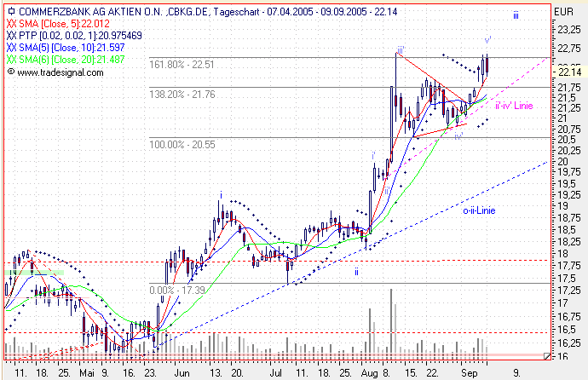The image size is (588, 380).
Task: Click the '23.' date label before Jun
Action: pos(150,373)
